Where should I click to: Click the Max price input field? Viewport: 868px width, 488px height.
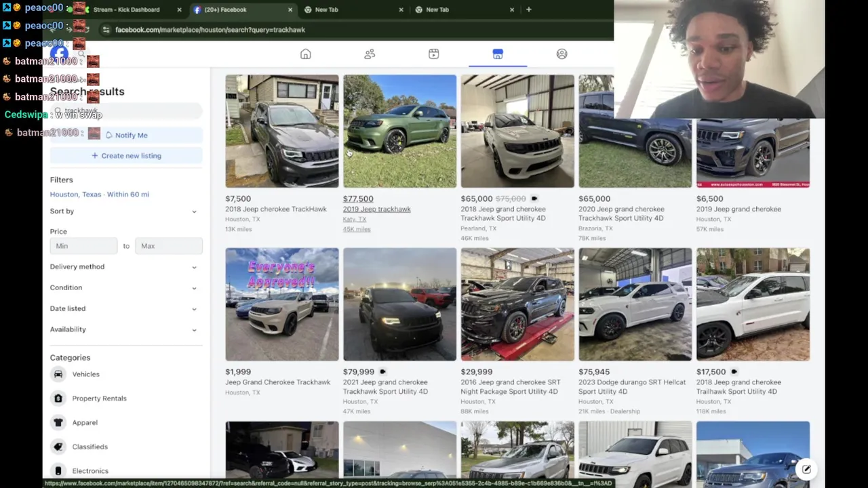tap(168, 246)
